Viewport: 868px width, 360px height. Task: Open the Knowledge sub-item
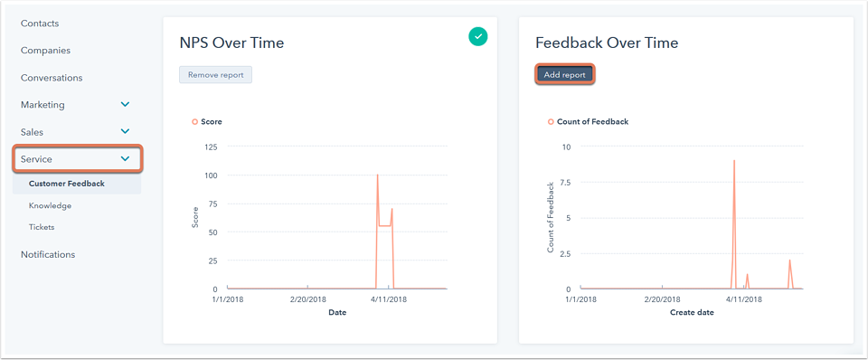(x=50, y=205)
